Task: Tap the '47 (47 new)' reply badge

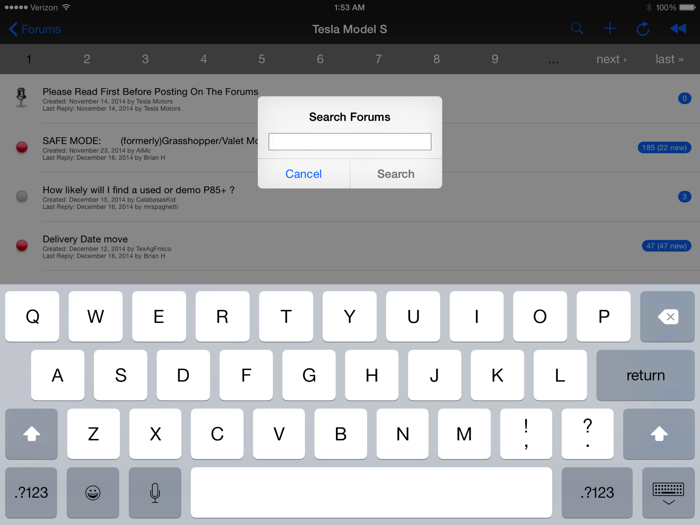Action: pyautogui.click(x=667, y=246)
